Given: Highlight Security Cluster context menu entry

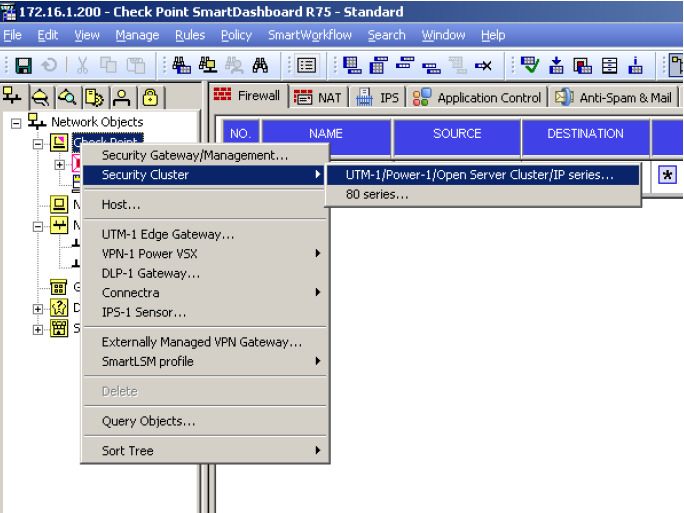Looking at the screenshot, I should tap(205, 175).
